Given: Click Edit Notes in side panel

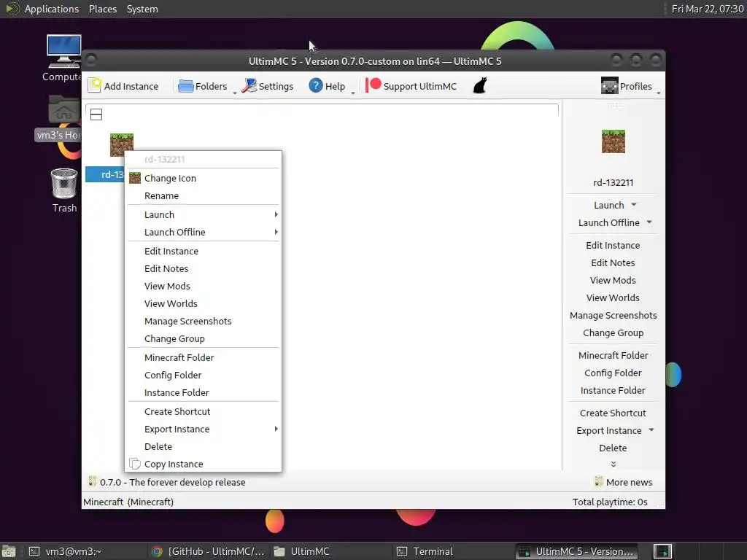Looking at the screenshot, I should coord(613,262).
